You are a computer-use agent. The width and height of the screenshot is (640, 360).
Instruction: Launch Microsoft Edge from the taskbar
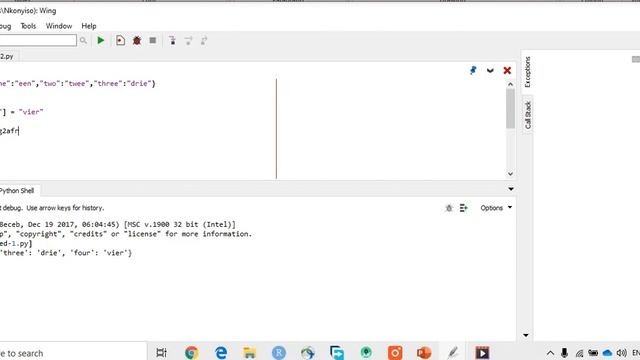[x=221, y=353]
